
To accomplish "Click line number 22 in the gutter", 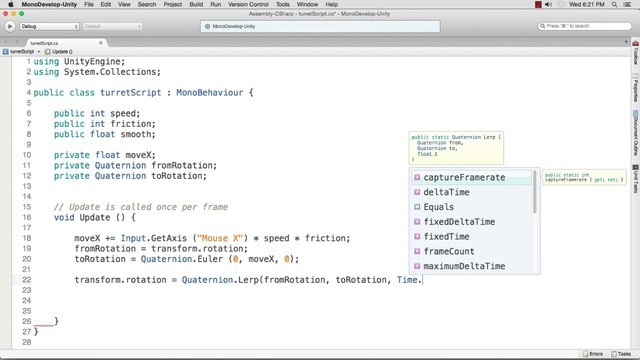I will [x=27, y=280].
